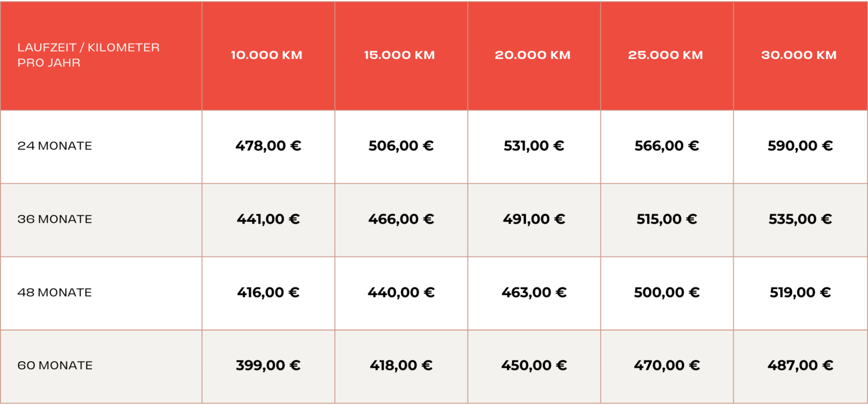
Task: Click the 515,00 € price cell
Action: coord(667,219)
